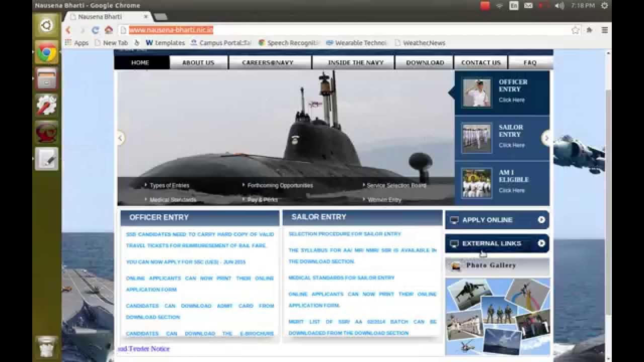Bookmark this page with the star icon
The height and width of the screenshot is (362, 644).
coord(576,30)
